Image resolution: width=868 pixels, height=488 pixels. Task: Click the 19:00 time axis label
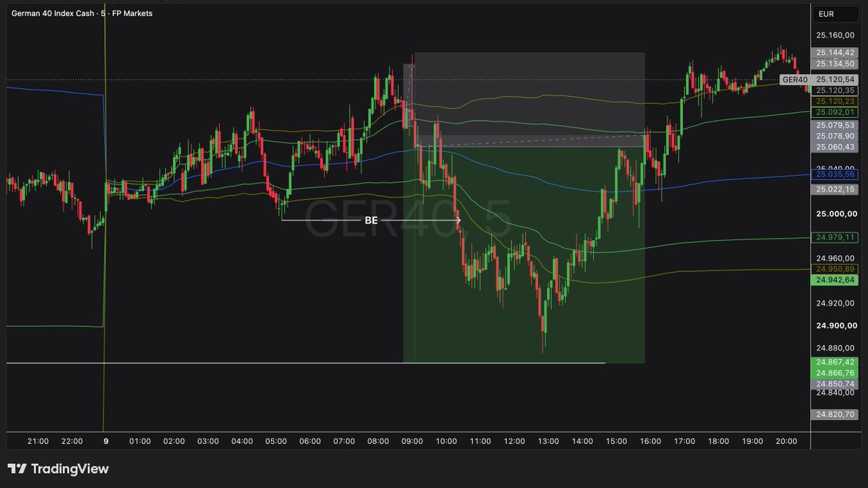point(752,441)
